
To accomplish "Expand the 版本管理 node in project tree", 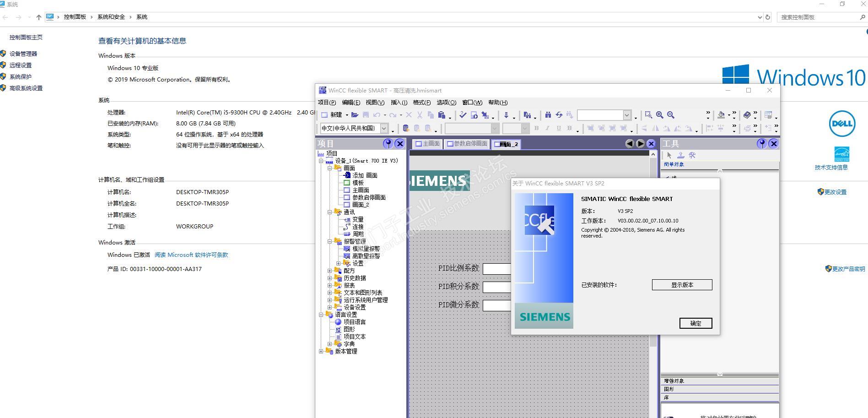I will (x=321, y=352).
